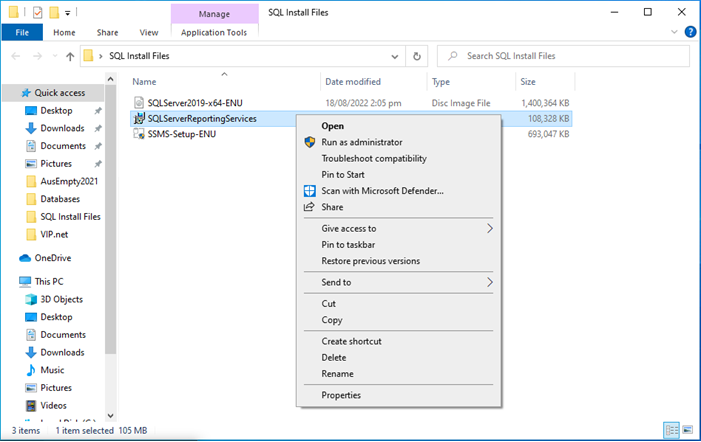Click the folder icon in the address bar
This screenshot has width=701, height=442.
[x=89, y=56]
